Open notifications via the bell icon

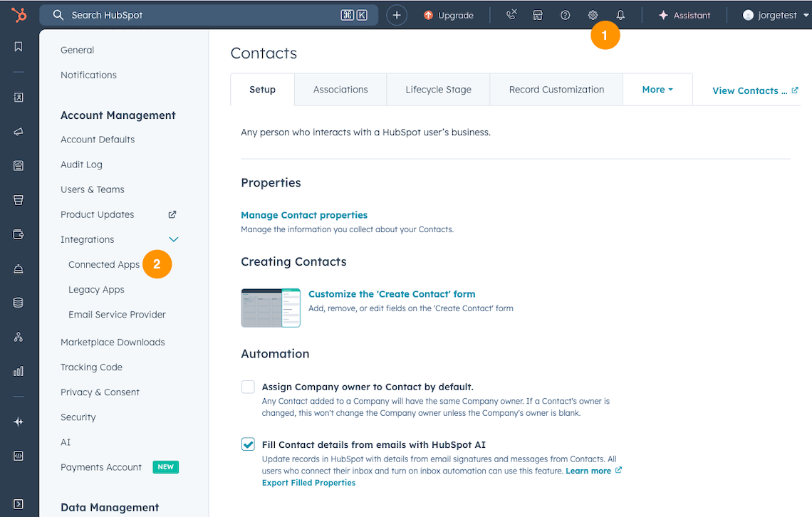coord(620,14)
